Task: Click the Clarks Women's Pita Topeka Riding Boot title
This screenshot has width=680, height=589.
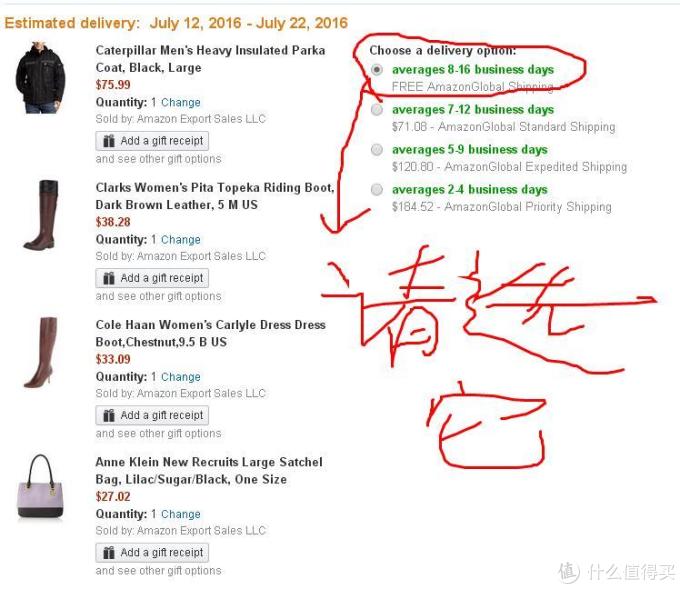Action: tap(215, 196)
